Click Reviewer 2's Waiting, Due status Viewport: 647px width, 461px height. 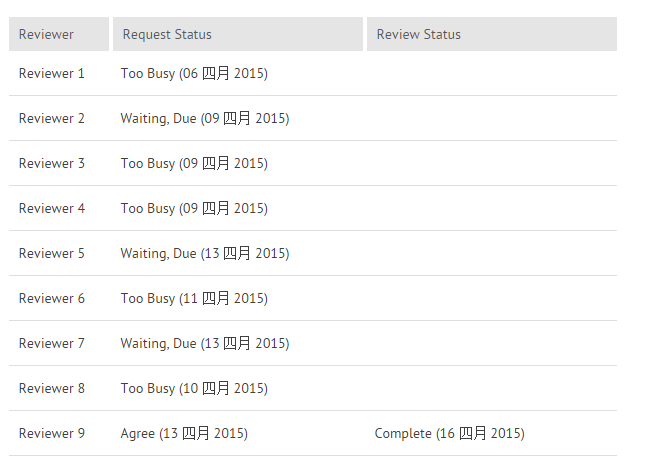coord(205,118)
